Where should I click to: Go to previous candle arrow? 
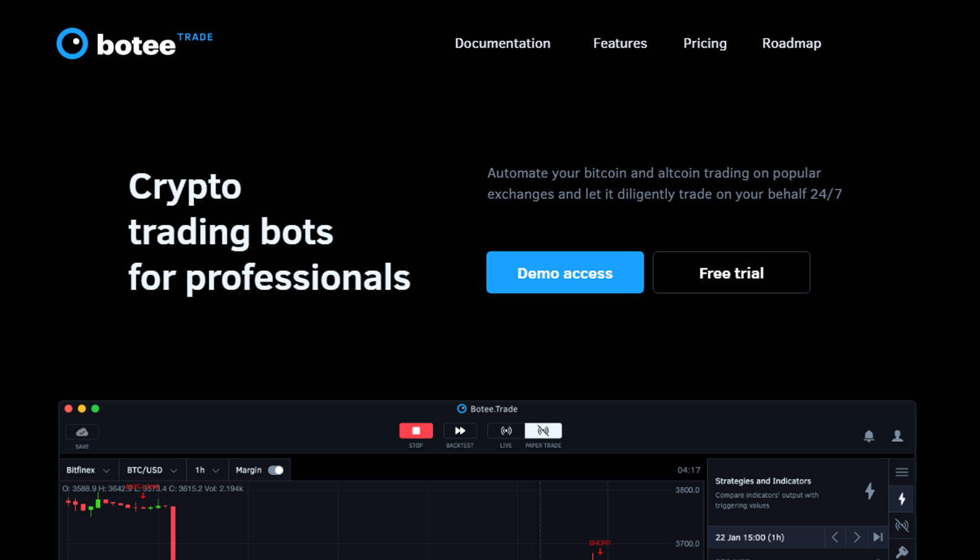(x=835, y=537)
